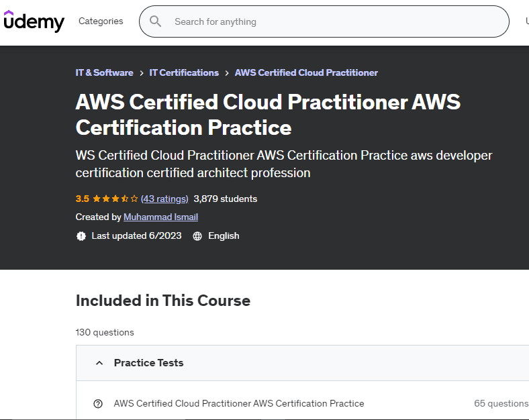The width and height of the screenshot is (529, 420).
Task: Open the 43 ratings link
Action: click(x=164, y=199)
